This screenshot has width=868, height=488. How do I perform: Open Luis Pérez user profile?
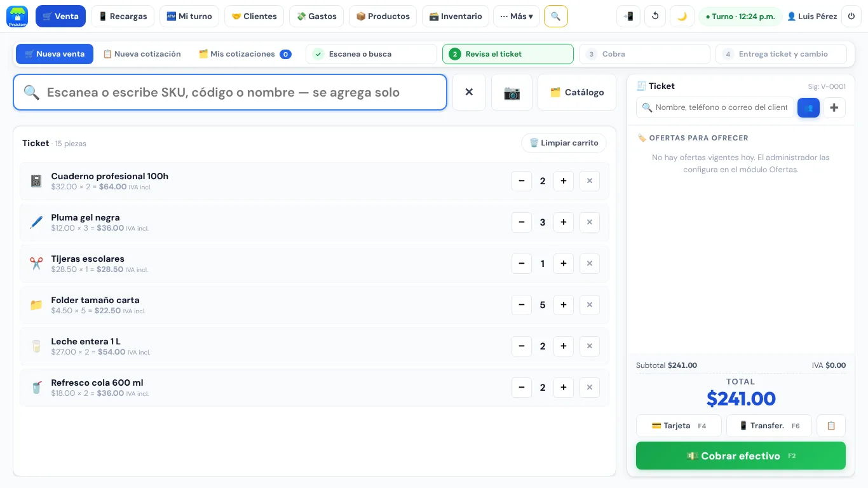811,17
